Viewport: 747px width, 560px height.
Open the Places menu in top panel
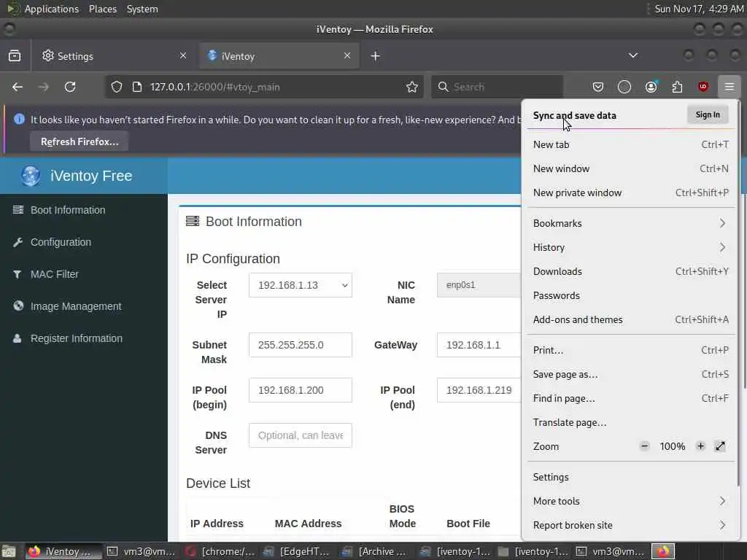(103, 9)
